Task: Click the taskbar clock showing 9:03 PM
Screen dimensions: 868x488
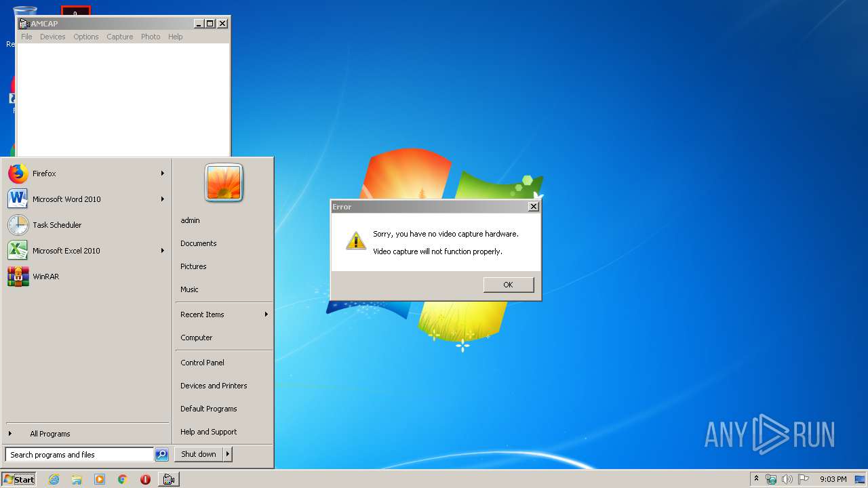Action: (833, 479)
